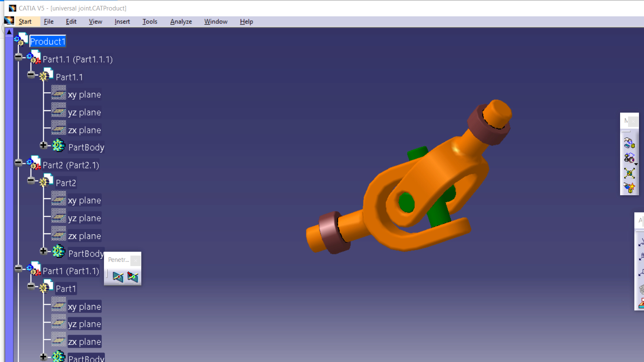Click the yz plane icon under Part1.1
Screen dimensions: 644x362
point(59,110)
